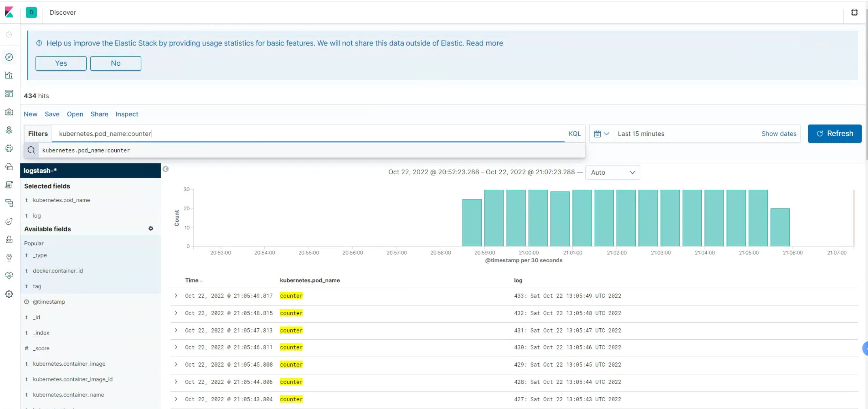Screen dimensions: 868x409
Task: Open Management gear icon in sidebar
Action: click(9, 294)
